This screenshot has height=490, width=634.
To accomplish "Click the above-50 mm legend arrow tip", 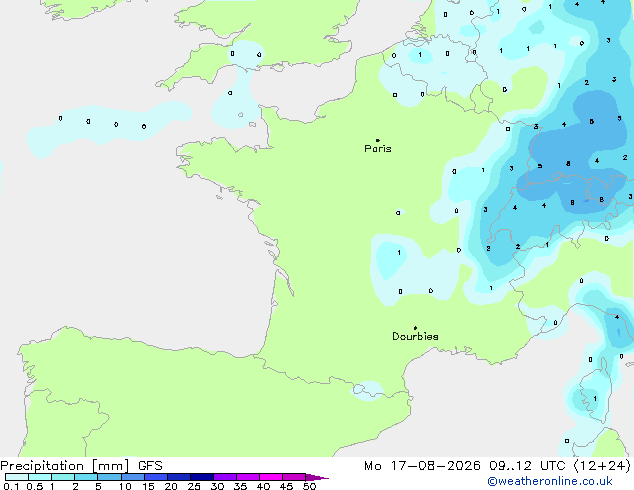I will tap(317, 477).
